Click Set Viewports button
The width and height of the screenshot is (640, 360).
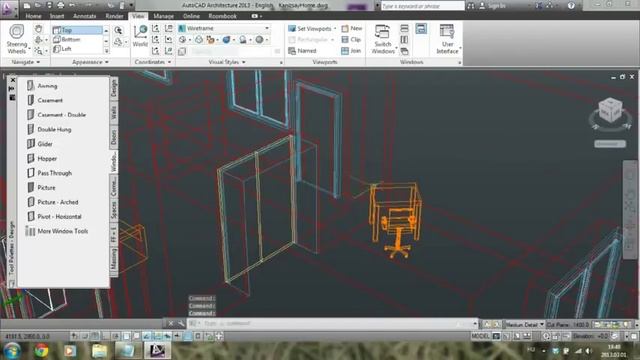click(x=312, y=29)
